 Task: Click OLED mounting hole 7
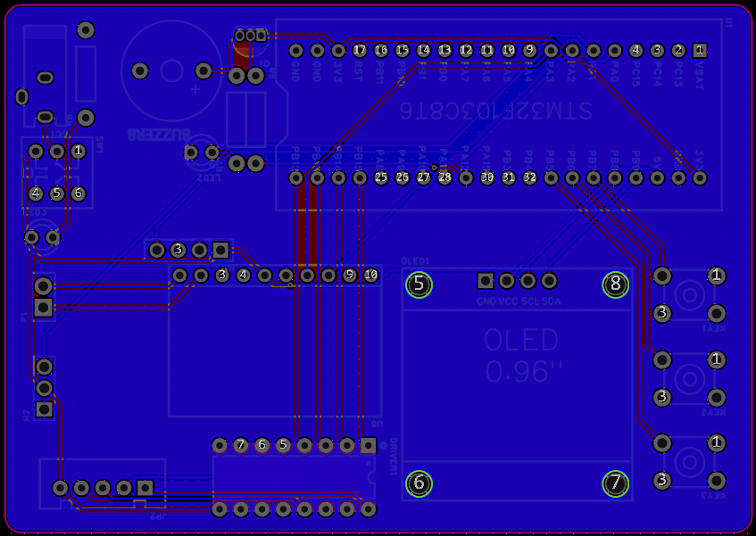pos(616,483)
